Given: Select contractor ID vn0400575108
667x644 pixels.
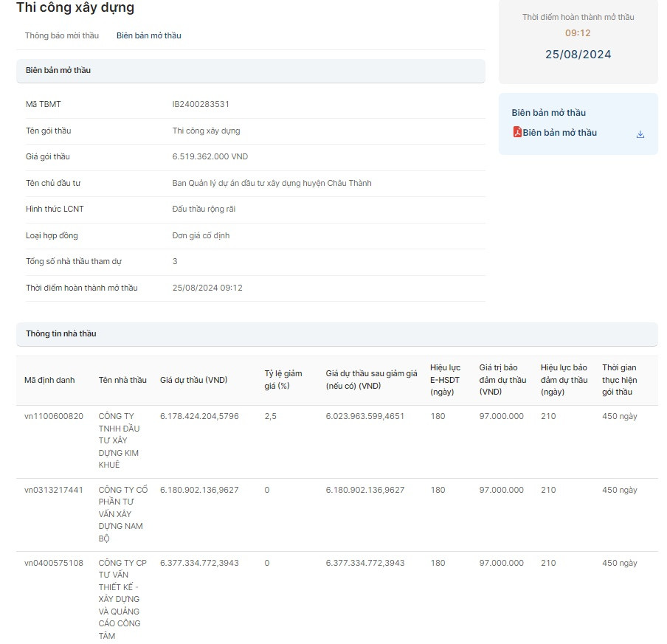Looking at the screenshot, I should 54,563.
